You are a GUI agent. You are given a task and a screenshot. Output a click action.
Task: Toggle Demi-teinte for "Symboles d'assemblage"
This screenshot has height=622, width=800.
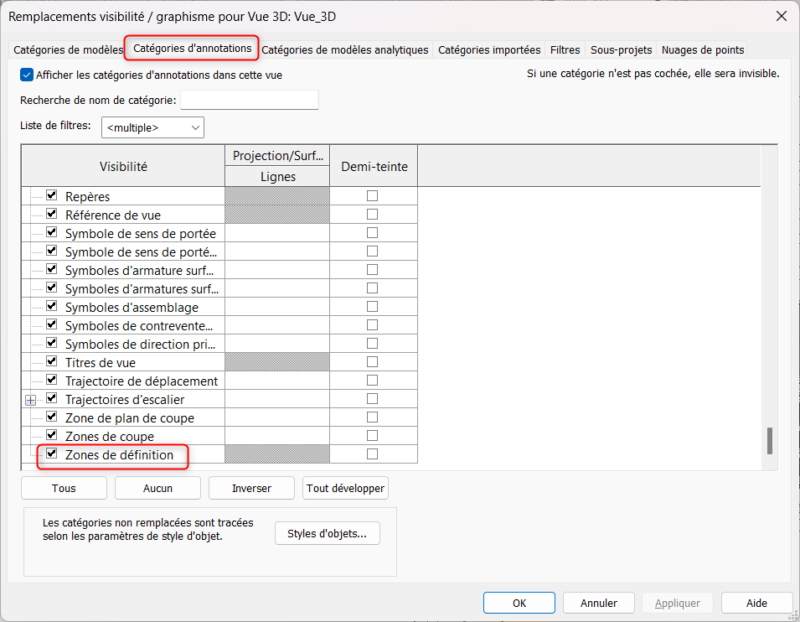click(371, 307)
